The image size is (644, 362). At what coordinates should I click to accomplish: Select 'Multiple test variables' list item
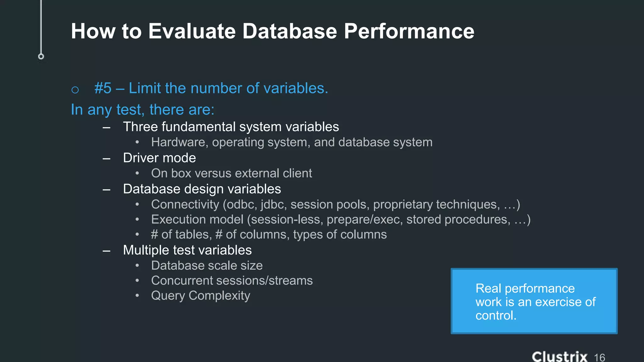(187, 250)
